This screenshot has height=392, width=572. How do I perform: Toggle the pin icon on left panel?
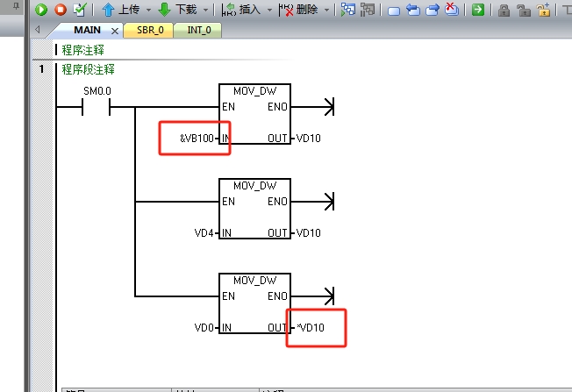pos(16,9)
